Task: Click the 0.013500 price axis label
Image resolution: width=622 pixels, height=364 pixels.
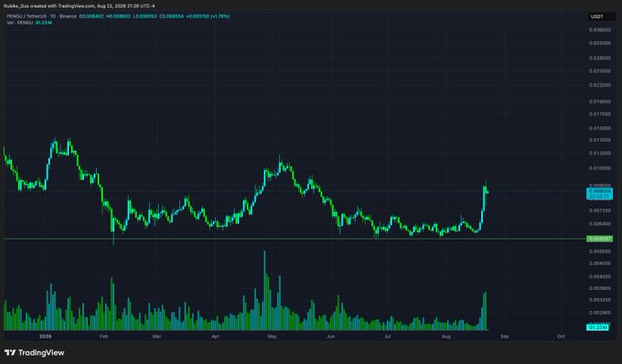Action: click(600, 140)
